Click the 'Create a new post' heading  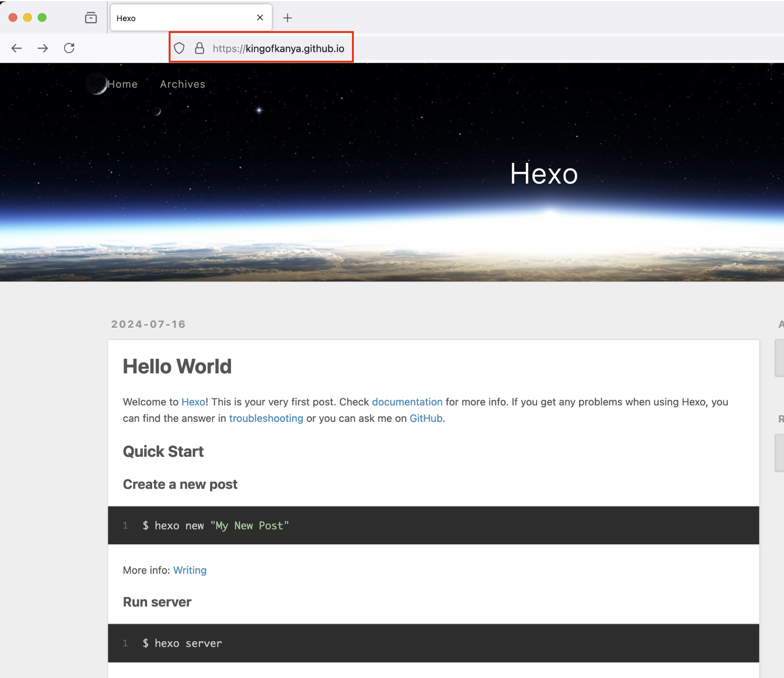[x=180, y=484]
